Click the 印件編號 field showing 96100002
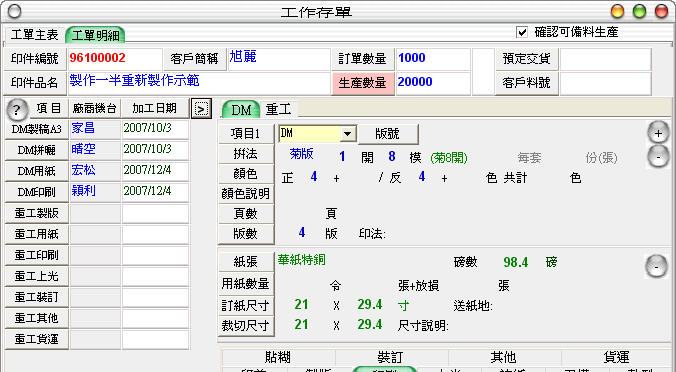This screenshot has height=372, width=676. (x=115, y=59)
